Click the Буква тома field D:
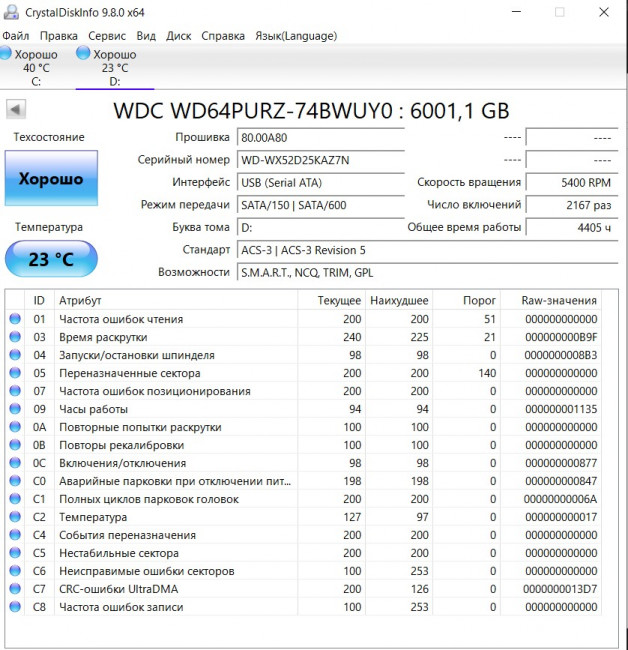 click(x=320, y=227)
